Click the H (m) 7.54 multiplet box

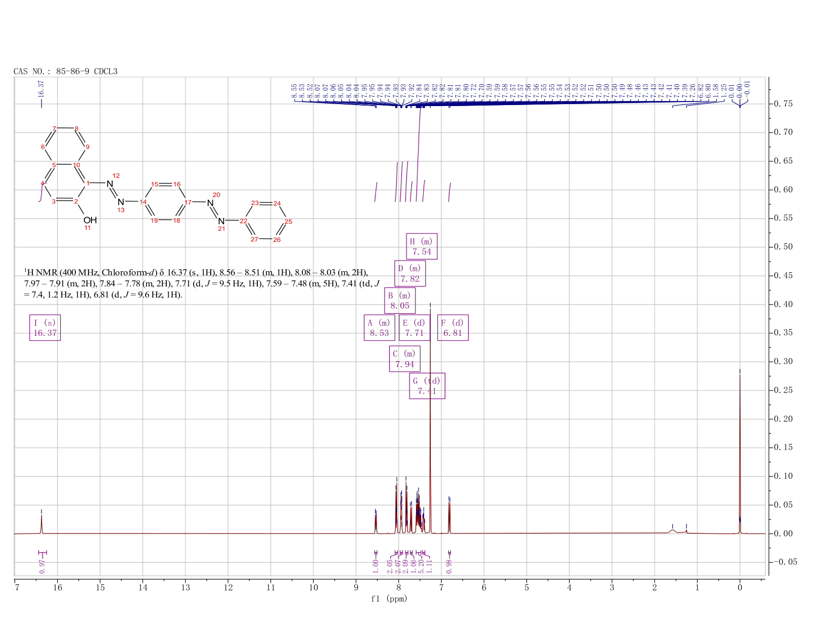click(422, 246)
